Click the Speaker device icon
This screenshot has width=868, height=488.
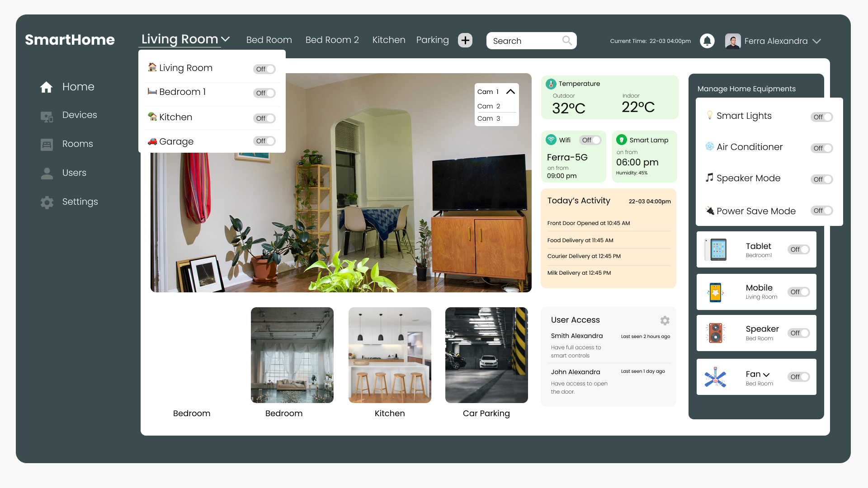pyautogui.click(x=716, y=333)
